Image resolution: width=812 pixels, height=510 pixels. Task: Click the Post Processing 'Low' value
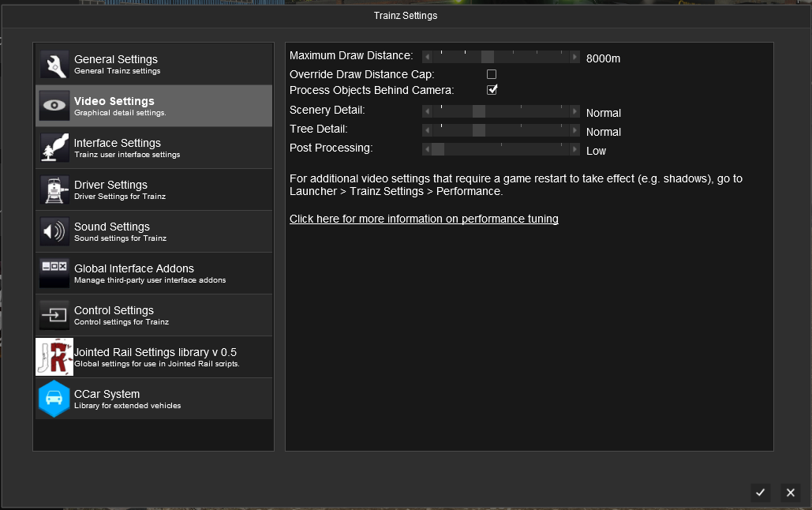[596, 151]
